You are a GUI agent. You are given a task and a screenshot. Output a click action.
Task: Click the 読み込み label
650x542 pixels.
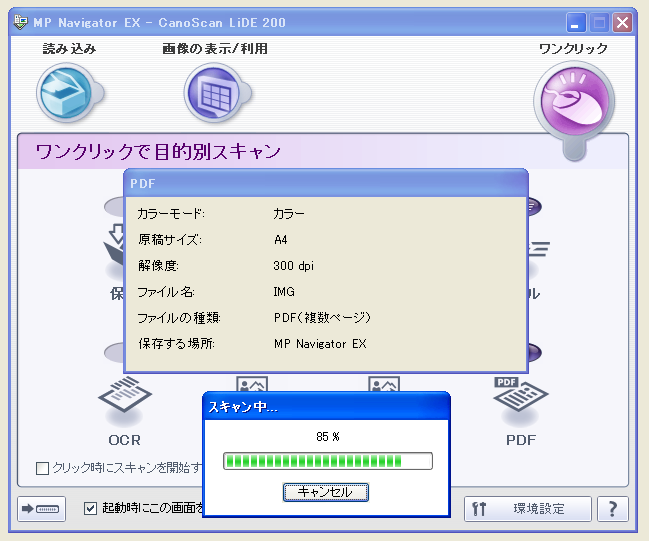pos(69,49)
